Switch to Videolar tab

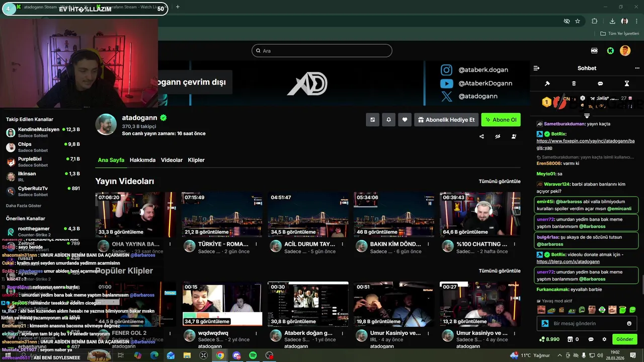click(x=172, y=160)
